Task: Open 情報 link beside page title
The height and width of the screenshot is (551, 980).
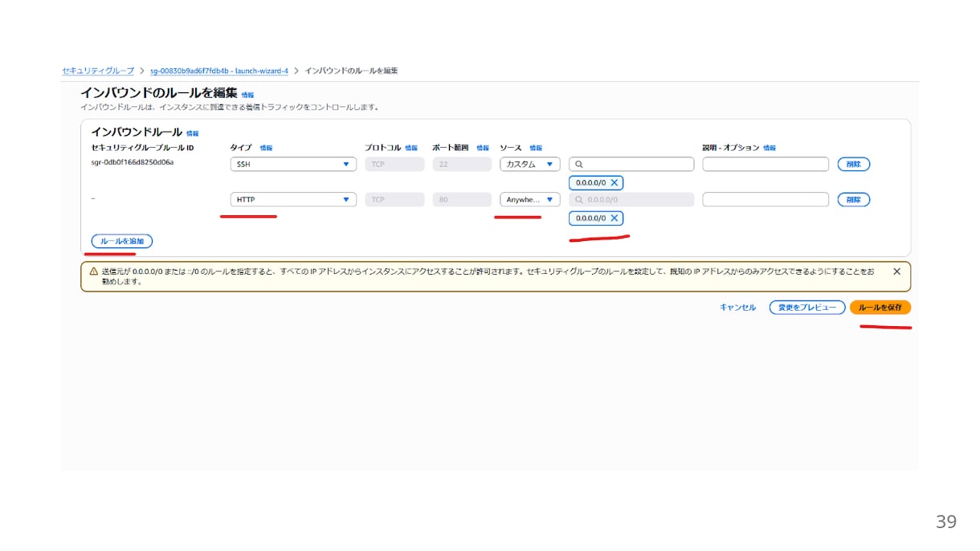Action: (247, 95)
